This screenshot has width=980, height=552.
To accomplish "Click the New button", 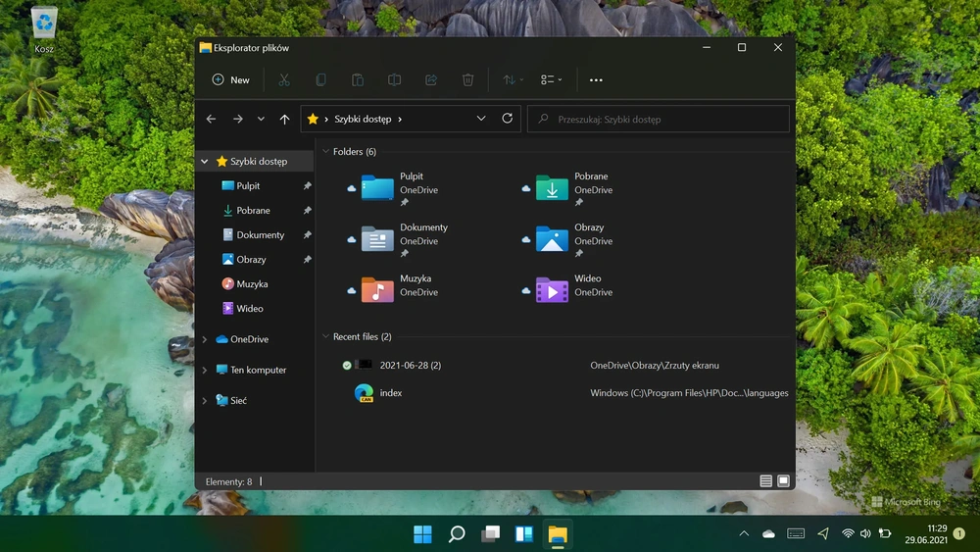I will point(230,80).
